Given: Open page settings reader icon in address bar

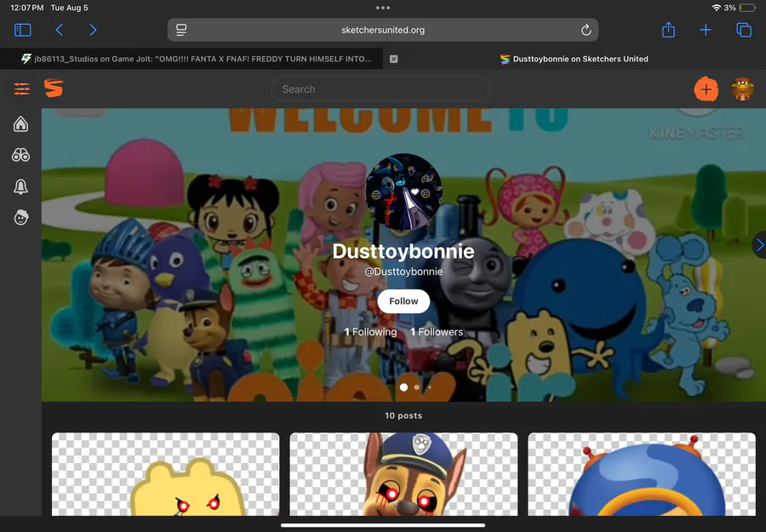Looking at the screenshot, I should (181, 30).
